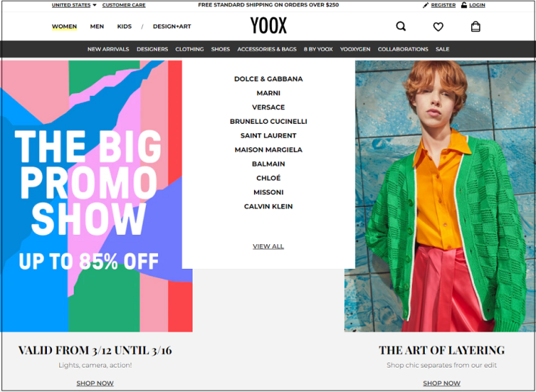
Task: Click the YOOX logo
Action: point(268,26)
